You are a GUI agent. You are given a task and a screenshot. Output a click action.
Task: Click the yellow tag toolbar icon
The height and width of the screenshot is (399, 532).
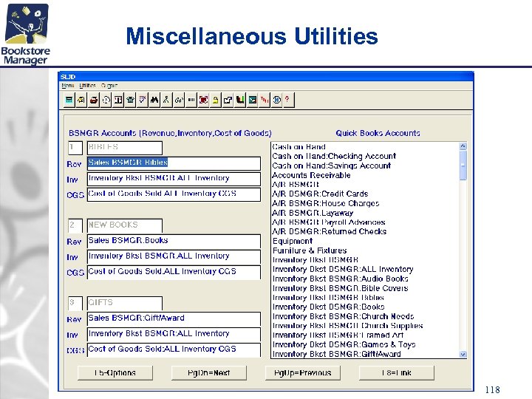pyautogui.click(x=81, y=100)
